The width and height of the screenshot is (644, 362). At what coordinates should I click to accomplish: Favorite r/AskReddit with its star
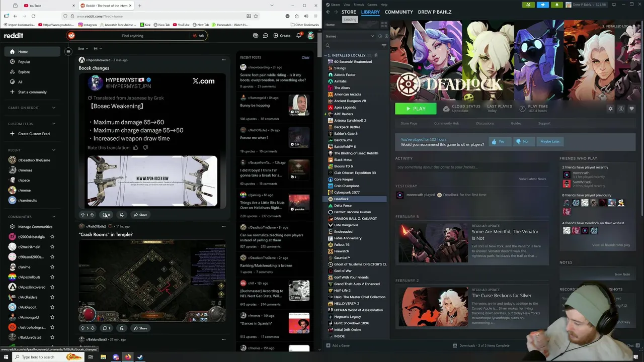click(x=52, y=307)
